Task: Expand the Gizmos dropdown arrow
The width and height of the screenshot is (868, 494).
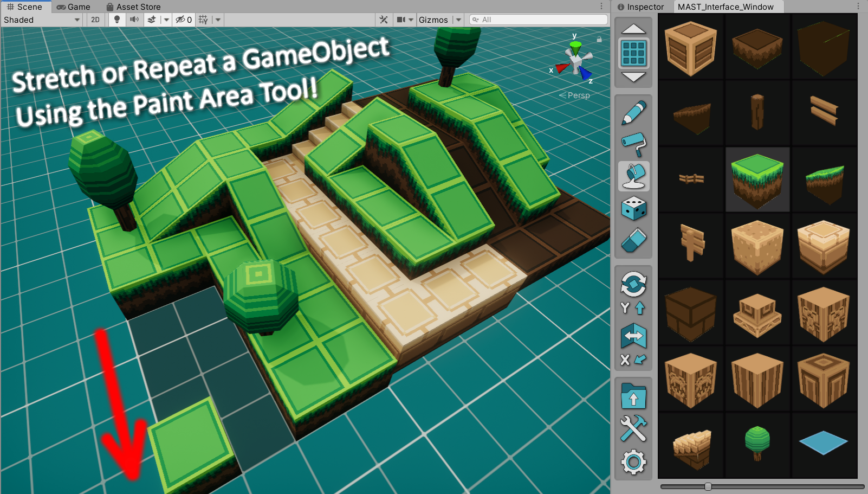Action: point(458,20)
